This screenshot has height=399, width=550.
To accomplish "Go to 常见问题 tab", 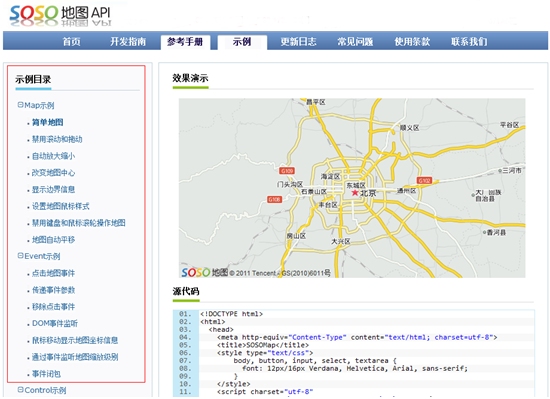I will click(355, 42).
